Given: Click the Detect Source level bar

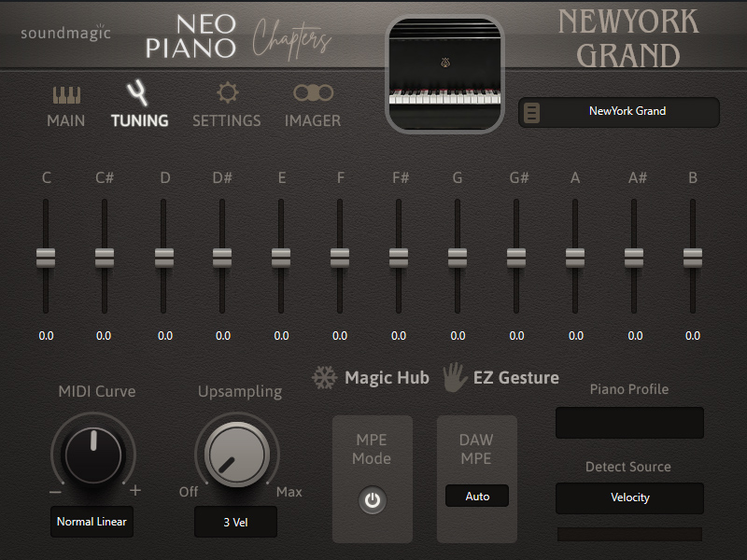Looking at the screenshot, I should (x=629, y=534).
